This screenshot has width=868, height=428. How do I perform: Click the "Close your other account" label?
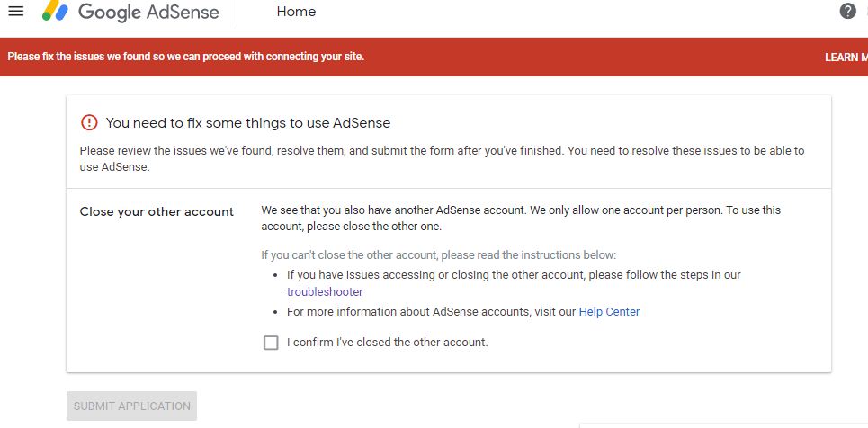157,212
